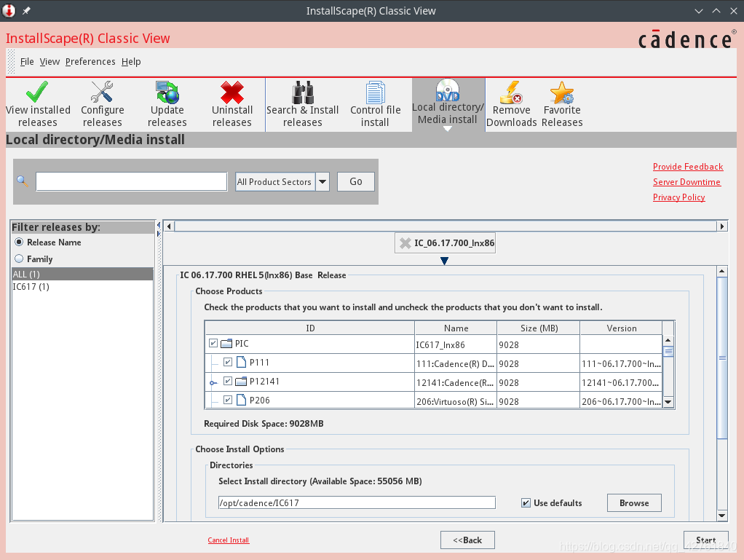The width and height of the screenshot is (744, 560).
Task: Click the Size (MB) column header
Action: 539,328
